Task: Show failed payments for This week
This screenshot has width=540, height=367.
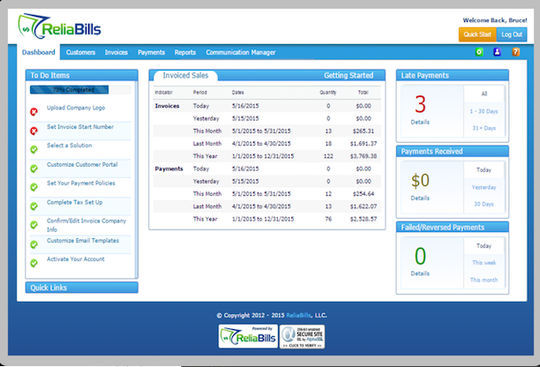Action: [x=484, y=262]
